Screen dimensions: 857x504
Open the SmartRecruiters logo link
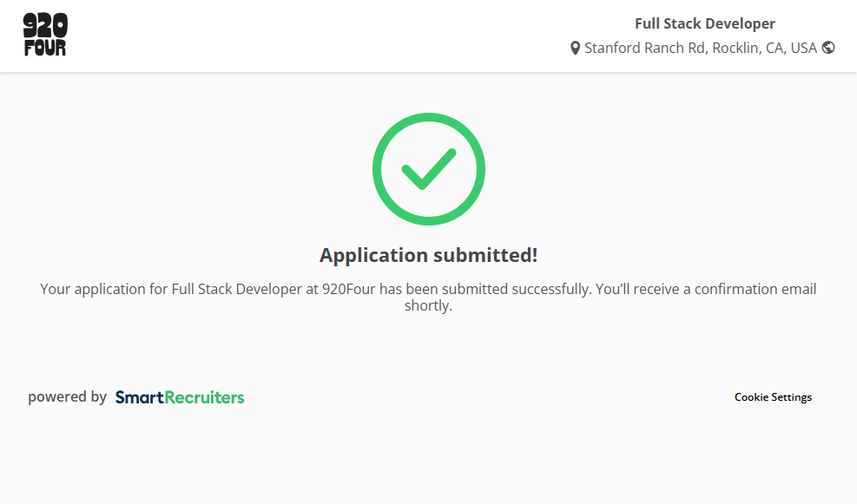click(180, 397)
